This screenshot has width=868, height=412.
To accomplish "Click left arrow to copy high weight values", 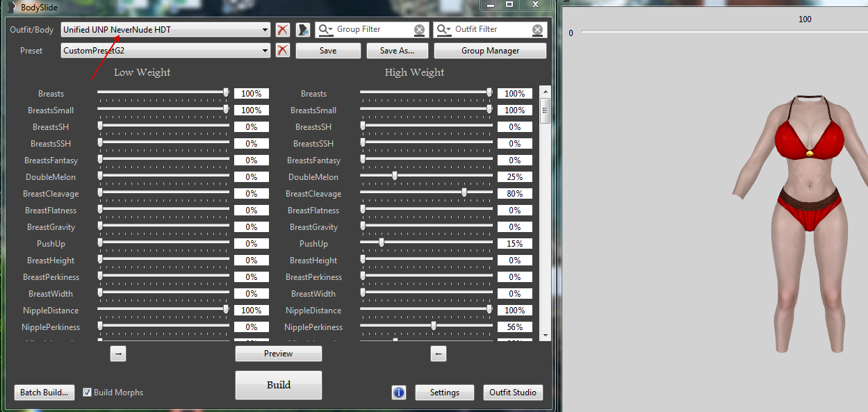I will pyautogui.click(x=438, y=354).
